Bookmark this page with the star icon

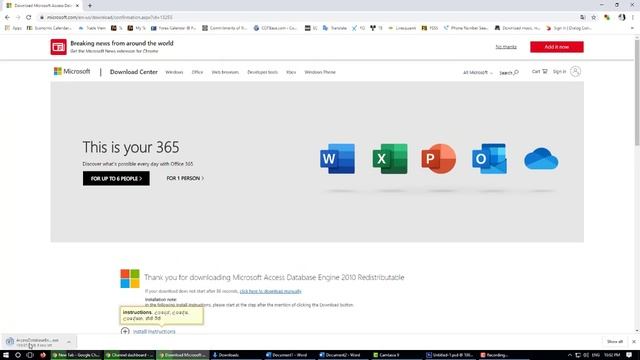594,17
